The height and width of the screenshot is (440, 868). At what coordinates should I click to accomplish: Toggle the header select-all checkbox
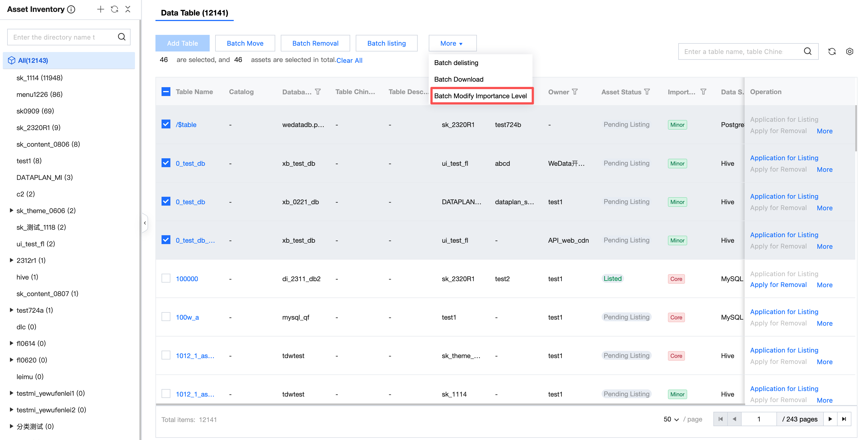[x=166, y=92]
